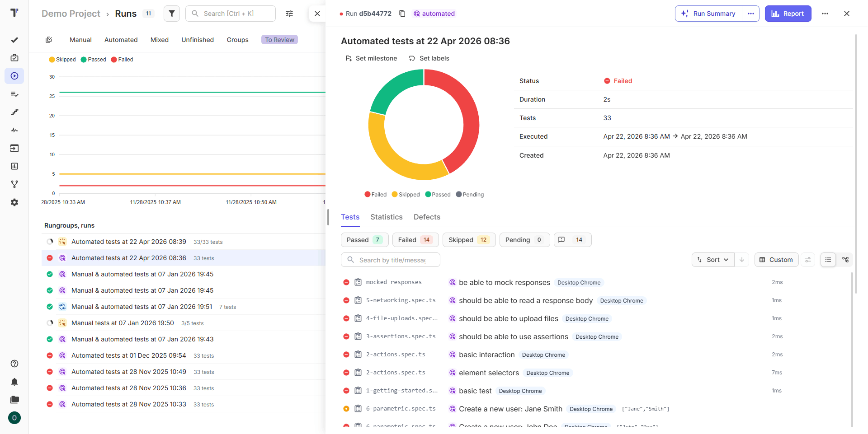The image size is (868, 434).
Task: Open the Statistics tab
Action: [x=387, y=217]
